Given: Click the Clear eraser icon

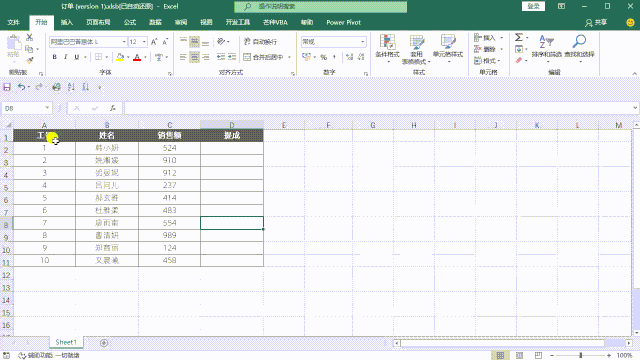Looking at the screenshot, I should pyautogui.click(x=519, y=61).
